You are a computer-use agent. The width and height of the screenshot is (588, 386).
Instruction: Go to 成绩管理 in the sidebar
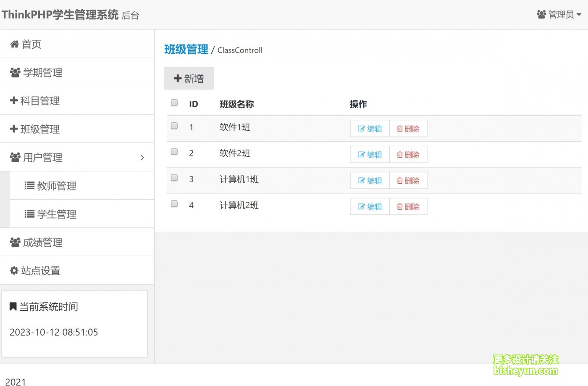[42, 242]
